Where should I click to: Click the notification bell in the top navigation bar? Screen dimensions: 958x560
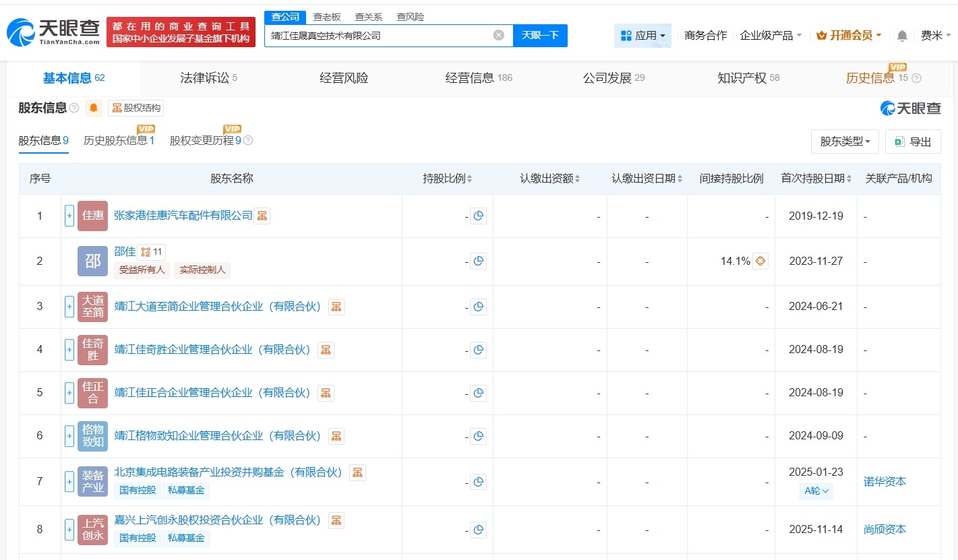pos(901,35)
